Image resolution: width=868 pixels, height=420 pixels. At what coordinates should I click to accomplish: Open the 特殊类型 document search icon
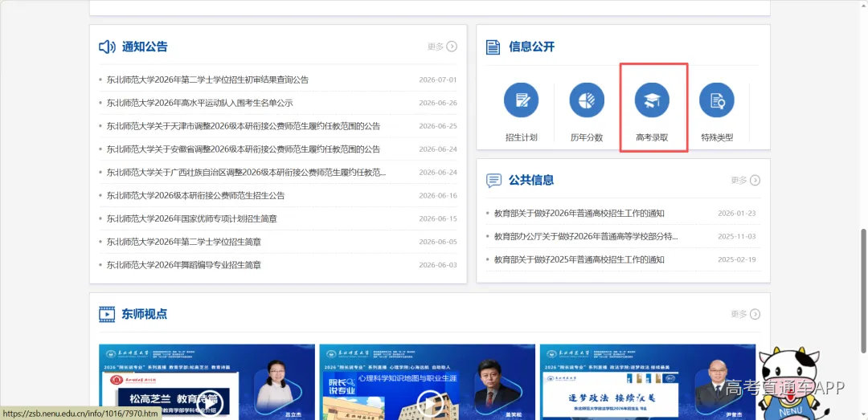717,100
